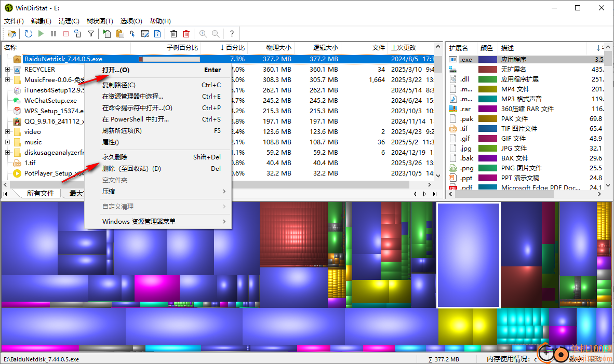
Task: Click the refresh selected item icon
Action: pos(77,34)
